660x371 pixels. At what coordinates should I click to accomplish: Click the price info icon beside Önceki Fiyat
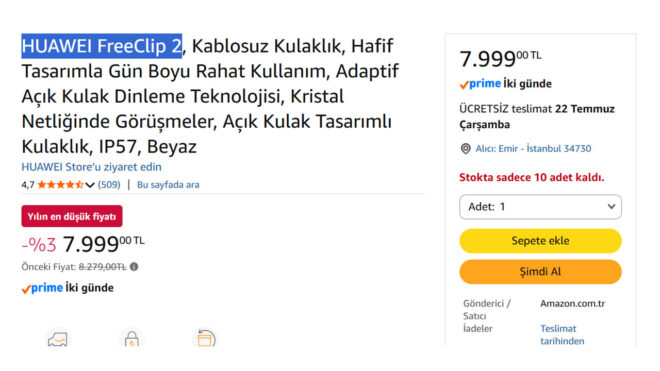[134, 267]
